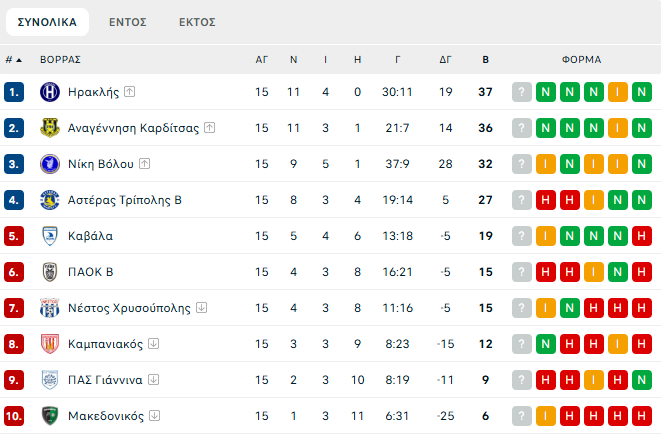Click the Καβάλα team crest icon
The image size is (661, 436).
click(x=50, y=236)
